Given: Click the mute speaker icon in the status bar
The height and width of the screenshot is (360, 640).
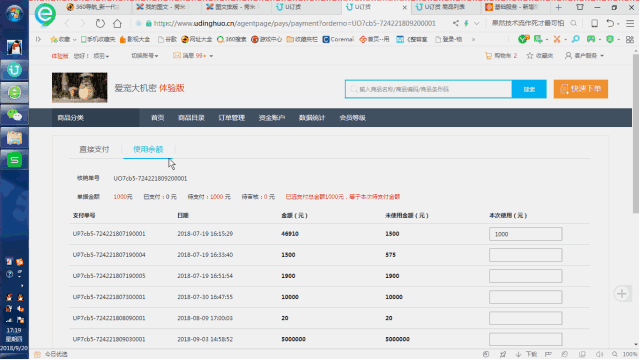Looking at the screenshot, I should click(599, 354).
